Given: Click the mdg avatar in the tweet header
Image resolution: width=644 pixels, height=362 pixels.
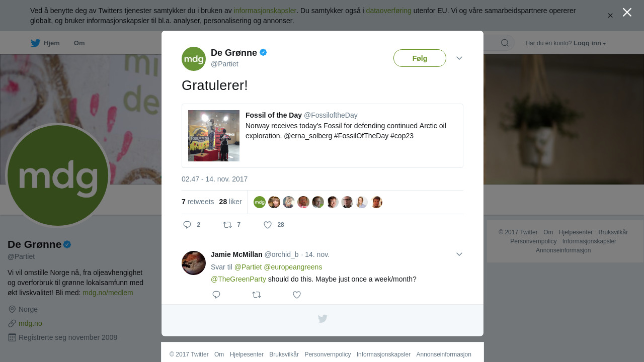Looking at the screenshot, I should (194, 59).
